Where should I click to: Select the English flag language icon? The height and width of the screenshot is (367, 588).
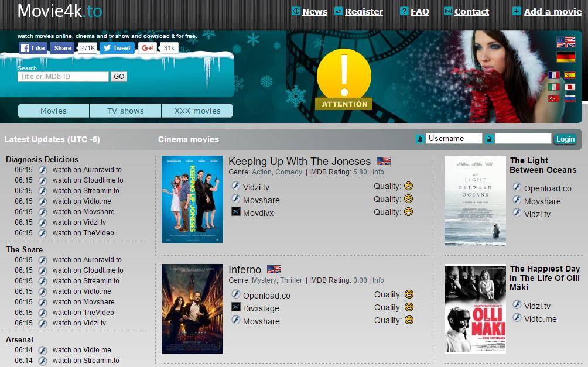pos(566,42)
